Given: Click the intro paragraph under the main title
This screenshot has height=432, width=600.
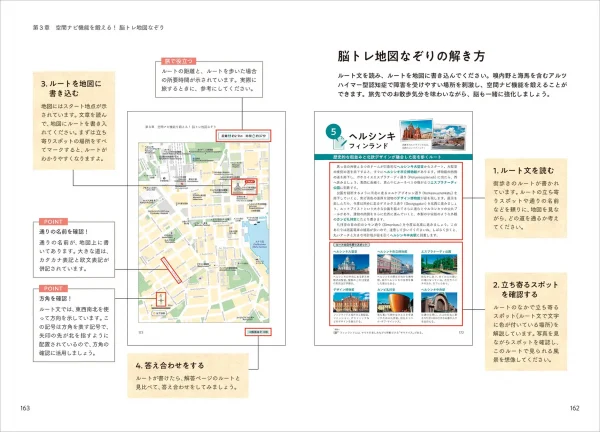Looking at the screenshot, I should (x=452, y=85).
